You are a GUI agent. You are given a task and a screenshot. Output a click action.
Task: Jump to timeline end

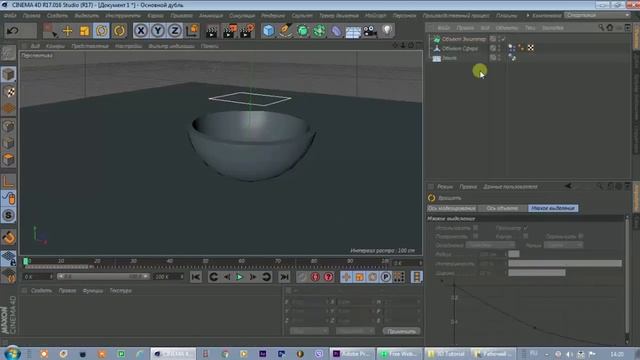[x=284, y=277]
